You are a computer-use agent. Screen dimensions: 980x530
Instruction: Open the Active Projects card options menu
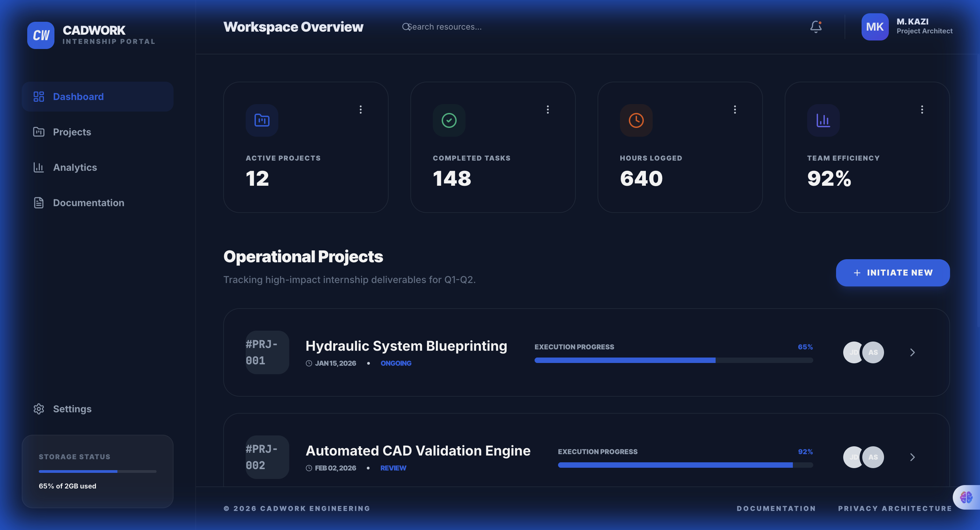pos(360,110)
